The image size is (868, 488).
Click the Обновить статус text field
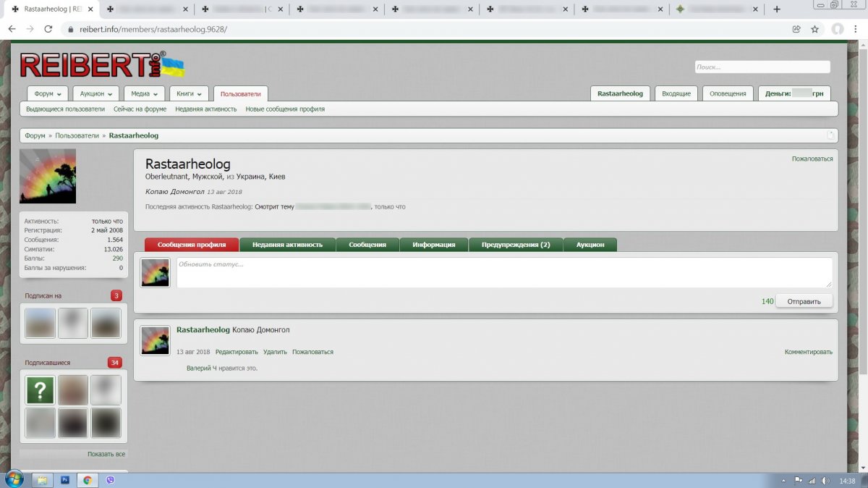503,272
